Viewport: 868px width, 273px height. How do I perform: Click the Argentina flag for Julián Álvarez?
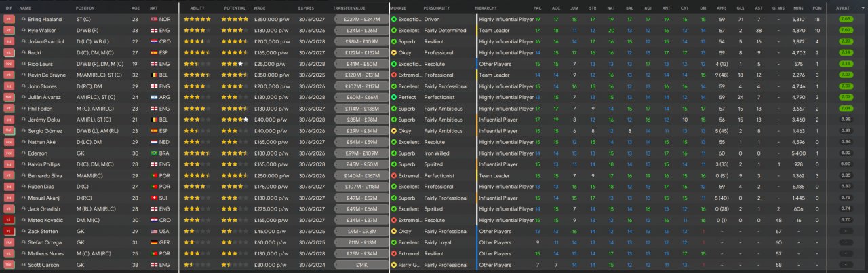(x=153, y=97)
